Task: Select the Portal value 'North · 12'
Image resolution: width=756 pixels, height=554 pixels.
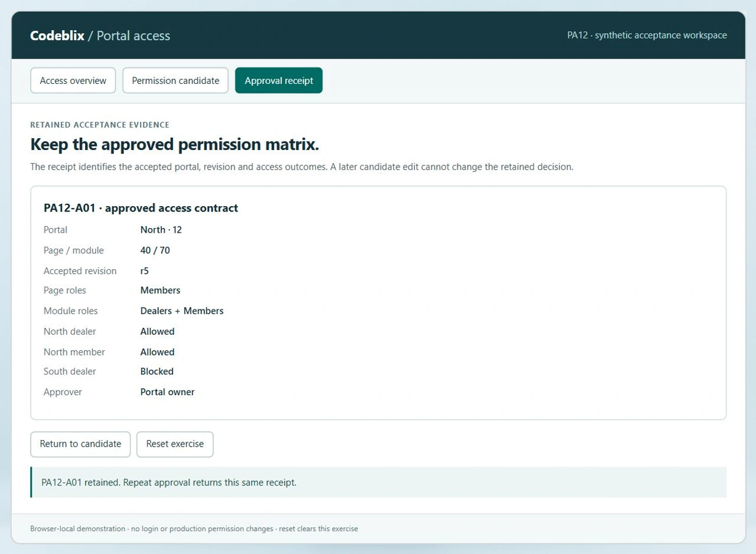Action: [x=161, y=230]
